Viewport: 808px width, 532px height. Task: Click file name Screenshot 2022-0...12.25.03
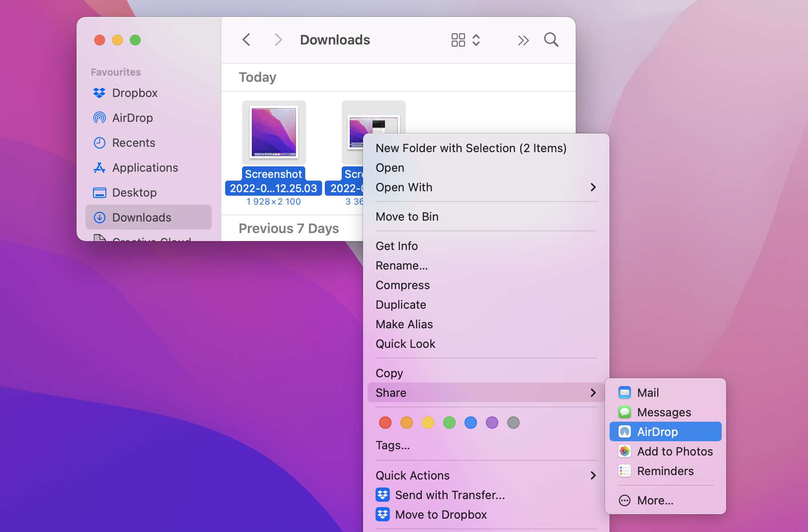pyautogui.click(x=274, y=181)
